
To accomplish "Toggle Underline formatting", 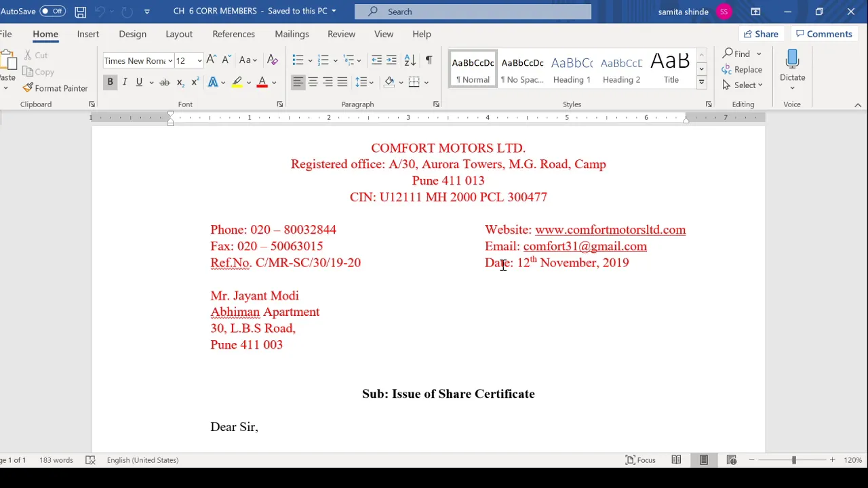I will (139, 82).
